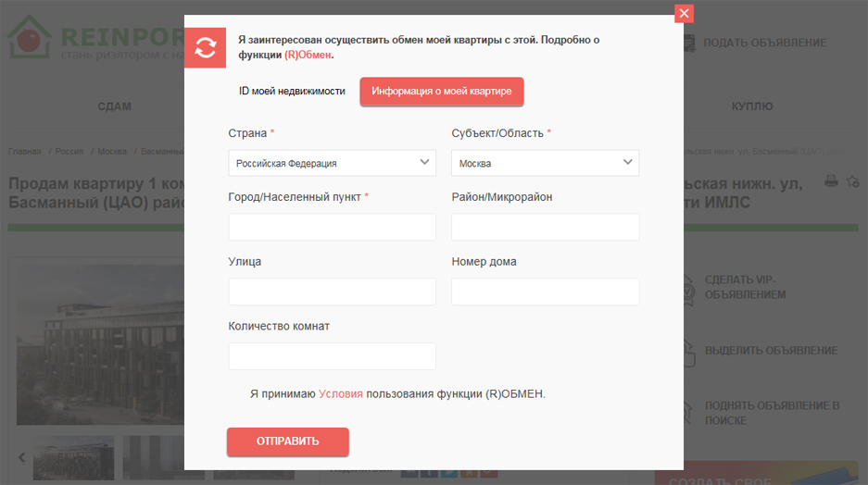Expand the Субъект/Область dropdown
Image resolution: width=868 pixels, height=485 pixels.
tap(545, 163)
